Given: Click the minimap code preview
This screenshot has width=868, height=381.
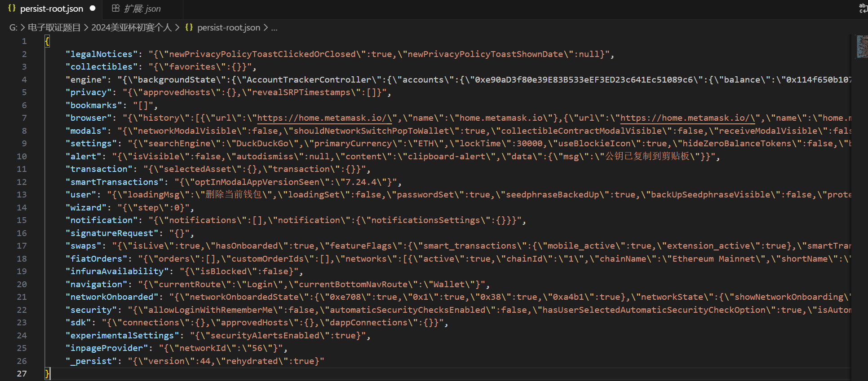Looking at the screenshot, I should (x=861, y=47).
